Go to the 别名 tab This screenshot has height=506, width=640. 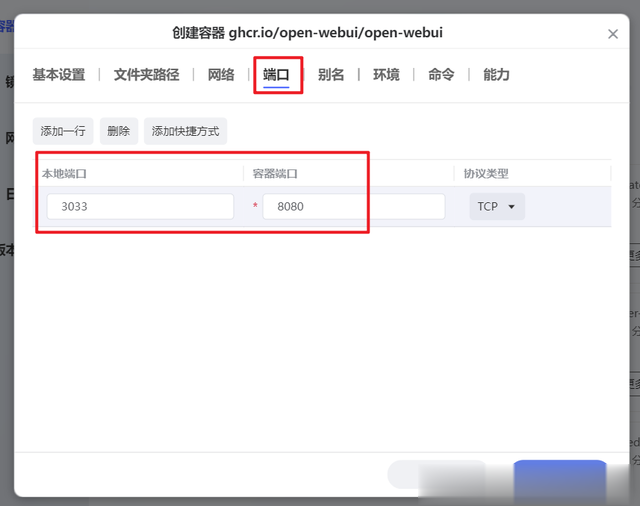pos(331,75)
